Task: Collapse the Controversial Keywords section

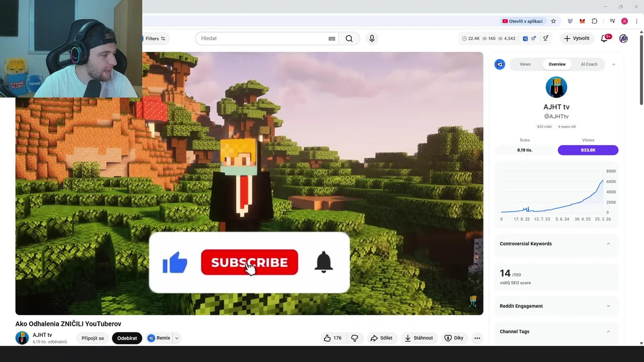Action: pos(608,244)
